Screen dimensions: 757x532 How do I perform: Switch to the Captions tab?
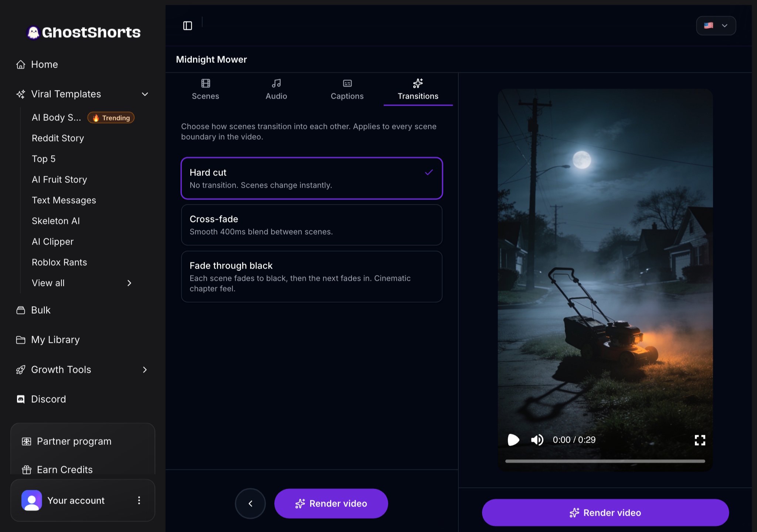pos(347,89)
